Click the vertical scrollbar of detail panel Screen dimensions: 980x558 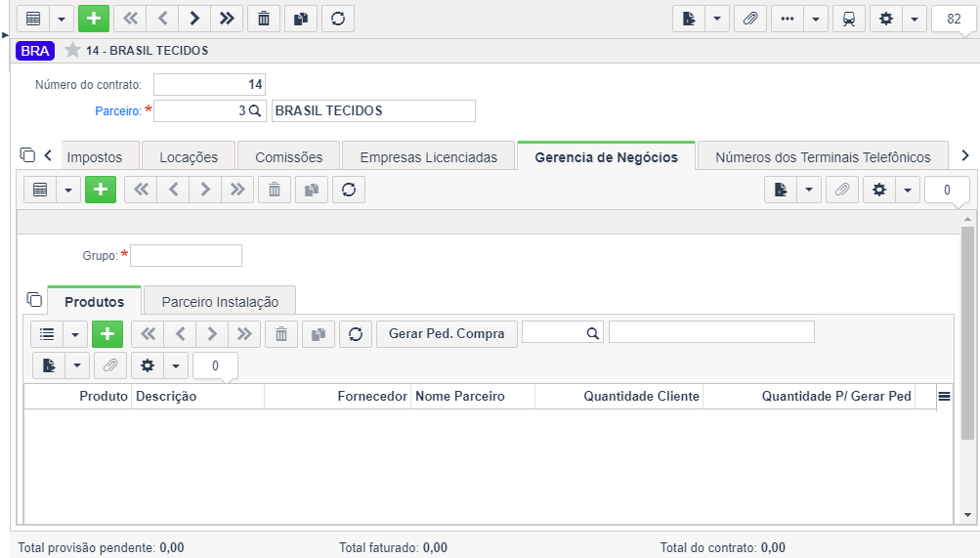[x=967, y=333]
